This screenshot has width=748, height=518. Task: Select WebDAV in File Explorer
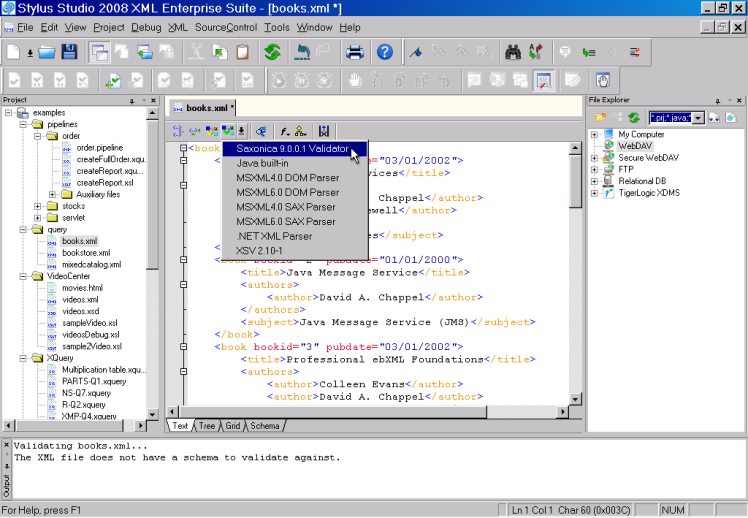coord(634,146)
